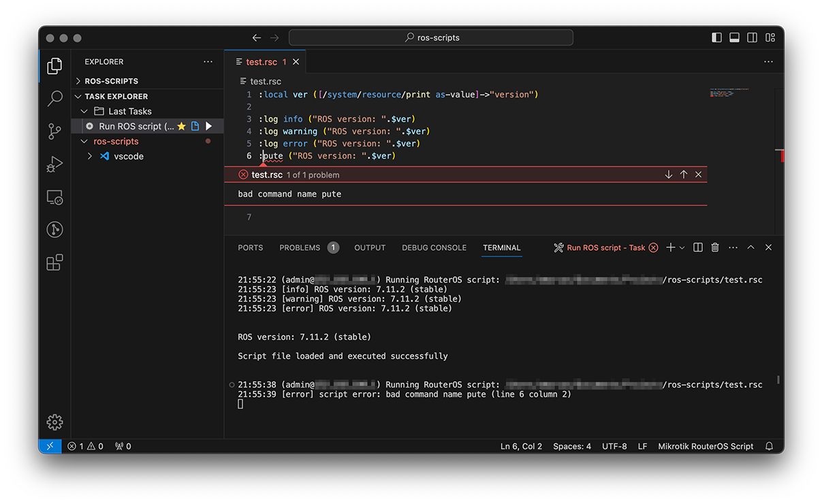Click the Manage gear icon
This screenshot has width=822, height=504.
[54, 422]
